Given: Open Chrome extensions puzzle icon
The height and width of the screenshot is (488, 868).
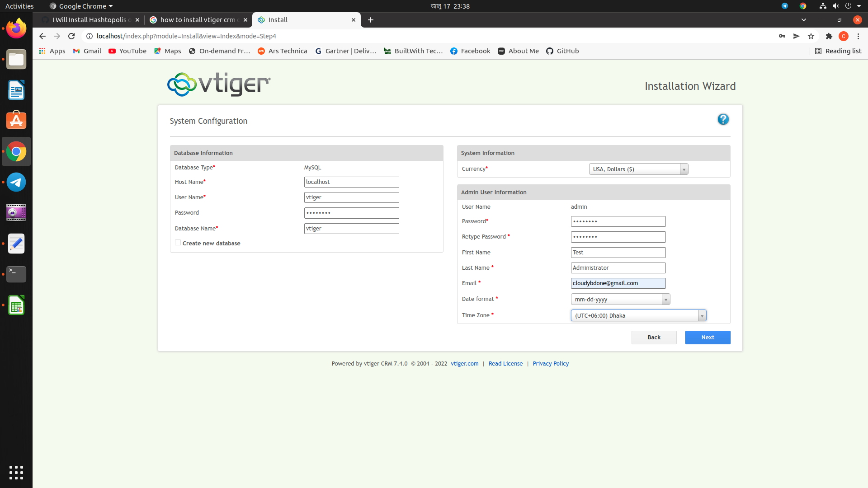Looking at the screenshot, I should 829,36.
